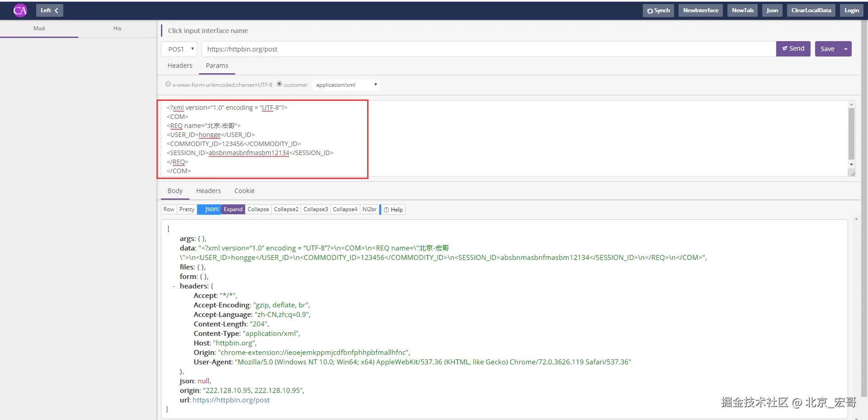The width and height of the screenshot is (868, 420).
Task: Click the User-Agent value text
Action: [x=433, y=362]
